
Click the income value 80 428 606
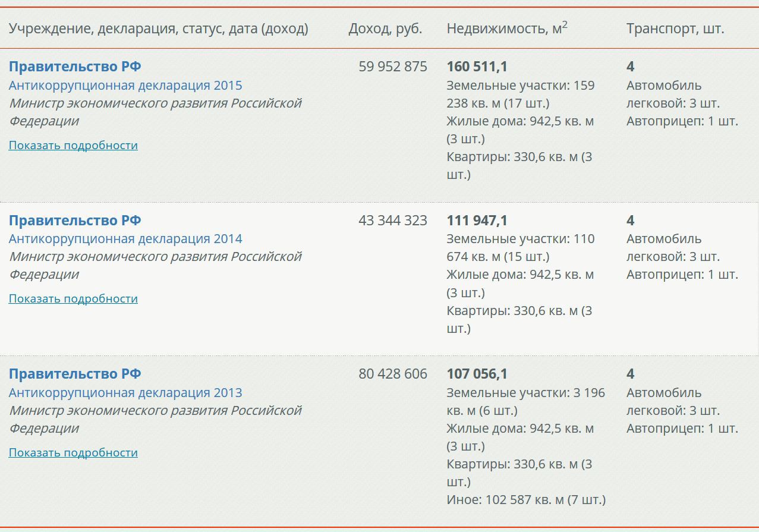[x=393, y=374]
